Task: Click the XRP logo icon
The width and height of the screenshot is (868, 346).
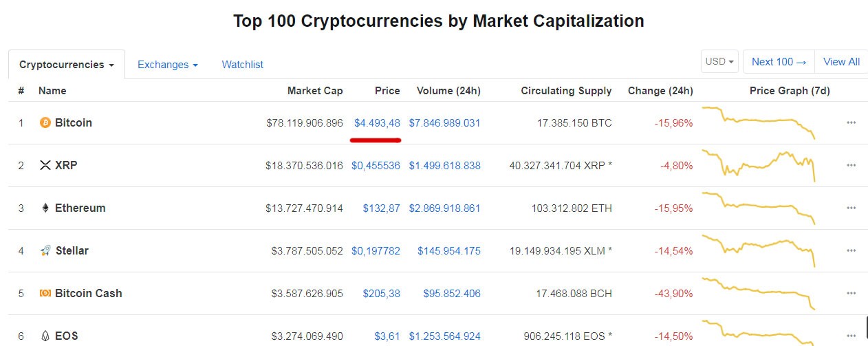Action: (45, 166)
